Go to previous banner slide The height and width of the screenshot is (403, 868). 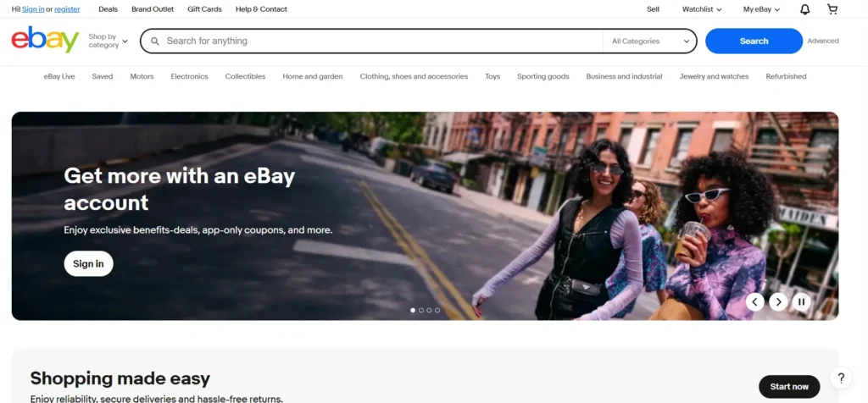[754, 302]
